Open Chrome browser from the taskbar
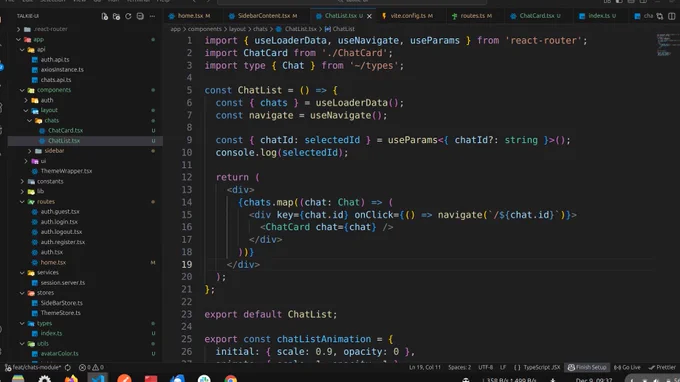This screenshot has height=382, width=680. pyautogui.click(x=231, y=379)
